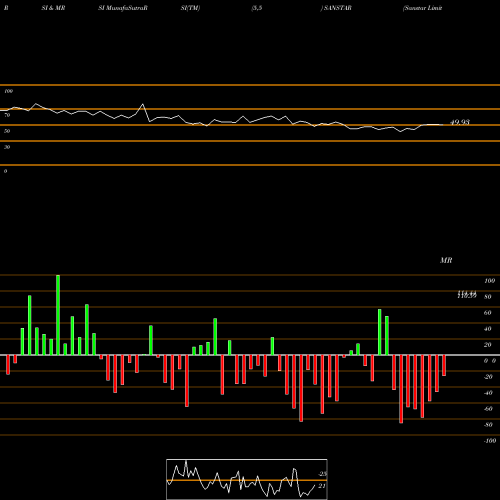The height and width of the screenshot is (500, 500).
Task: Click the last red MR bar on the right
Action: coord(444,365)
